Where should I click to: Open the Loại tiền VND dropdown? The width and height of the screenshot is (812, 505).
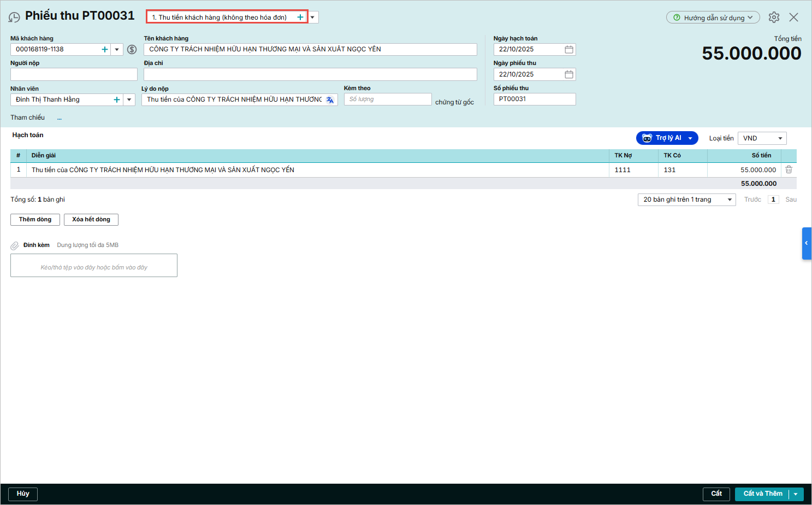click(x=762, y=139)
